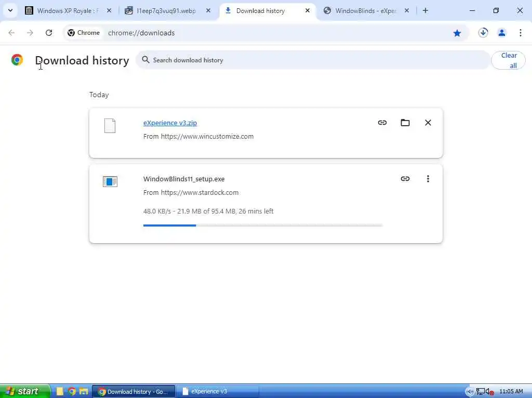Click the network tray icon
The height and width of the screenshot is (398, 532).
coord(480,392)
